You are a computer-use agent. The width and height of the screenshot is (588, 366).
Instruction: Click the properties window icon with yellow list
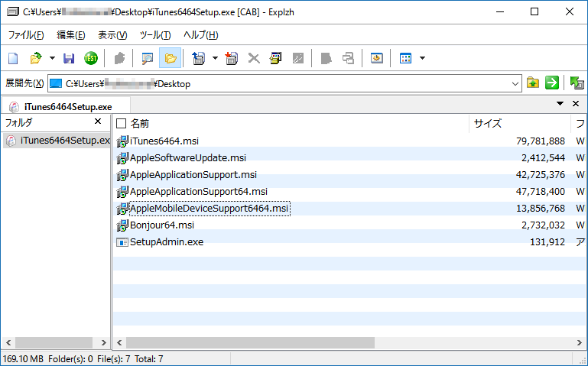[275, 58]
